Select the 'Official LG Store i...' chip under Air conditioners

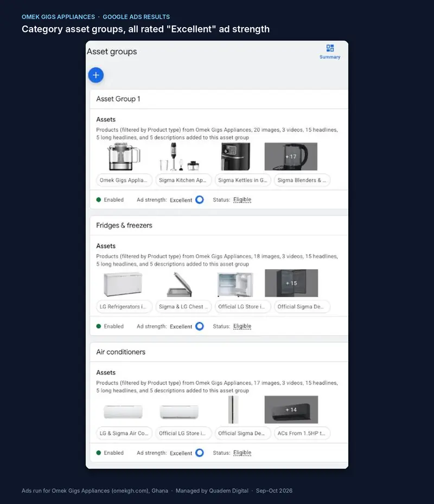click(x=183, y=434)
